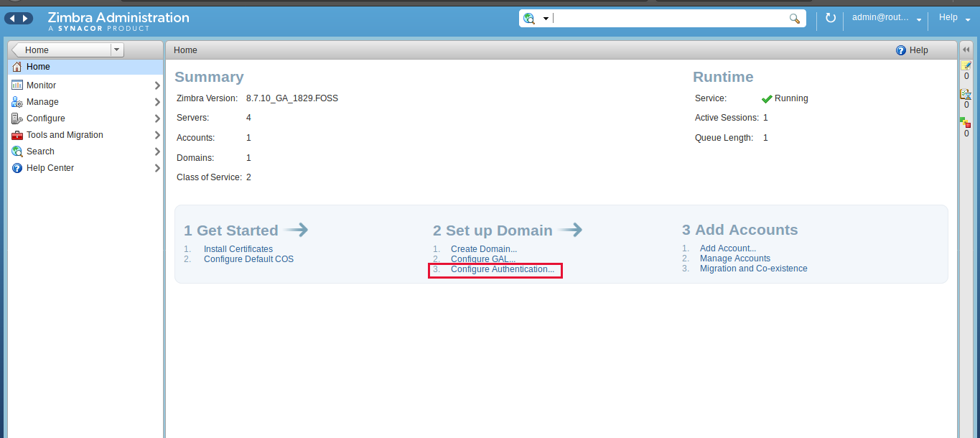Expand Monitor using its chevron arrow
Screen dimensions: 980x438
[x=157, y=85]
